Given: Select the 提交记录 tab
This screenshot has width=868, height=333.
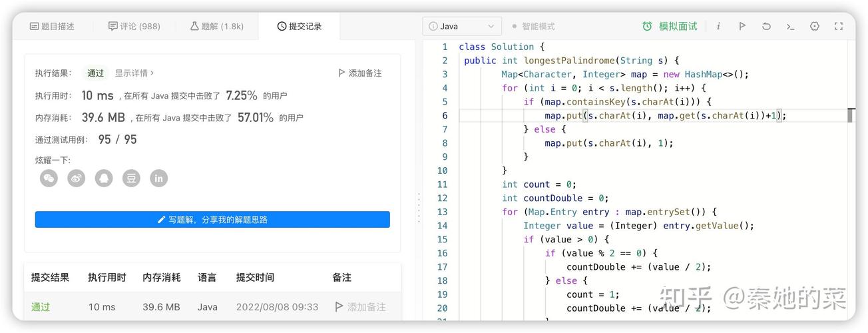Looking at the screenshot, I should [x=300, y=27].
